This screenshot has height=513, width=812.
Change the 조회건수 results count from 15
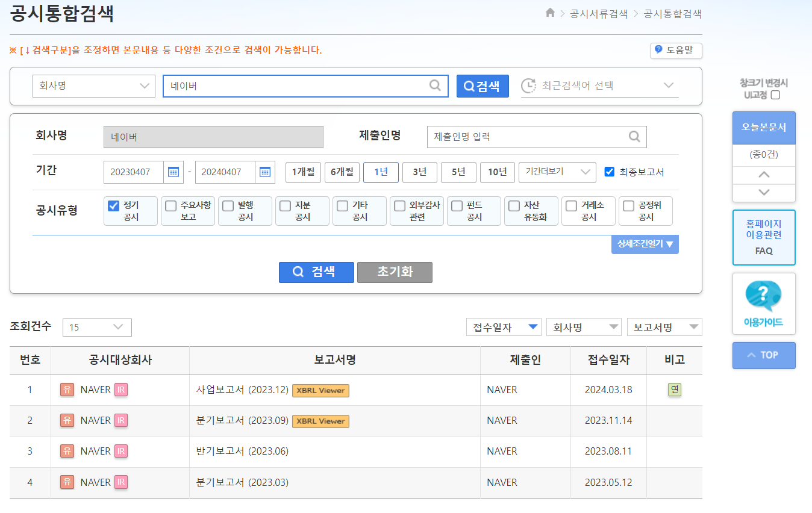(97, 327)
